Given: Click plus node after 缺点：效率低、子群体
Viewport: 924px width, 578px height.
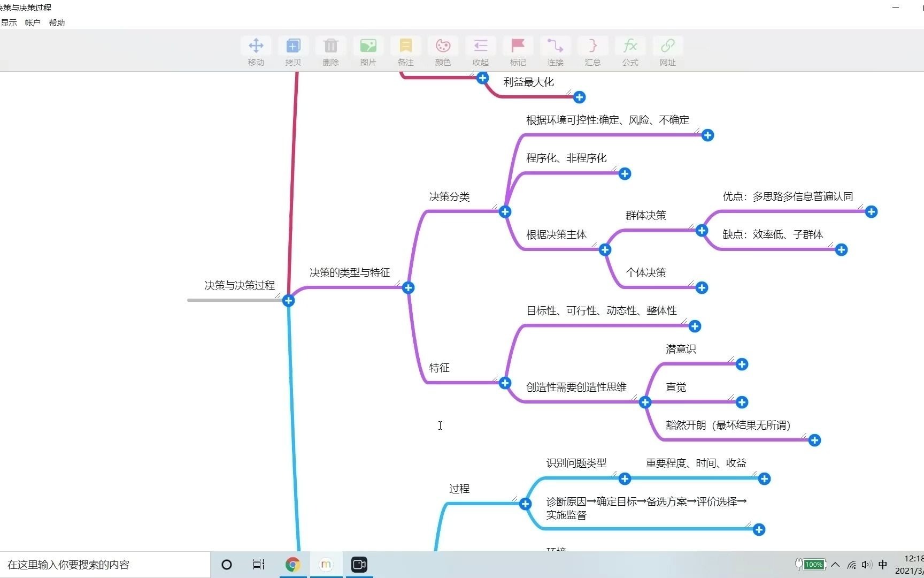Looking at the screenshot, I should 841,250.
